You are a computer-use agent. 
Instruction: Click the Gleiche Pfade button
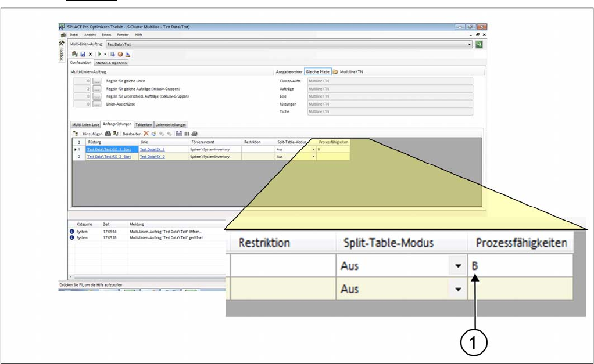pos(317,71)
